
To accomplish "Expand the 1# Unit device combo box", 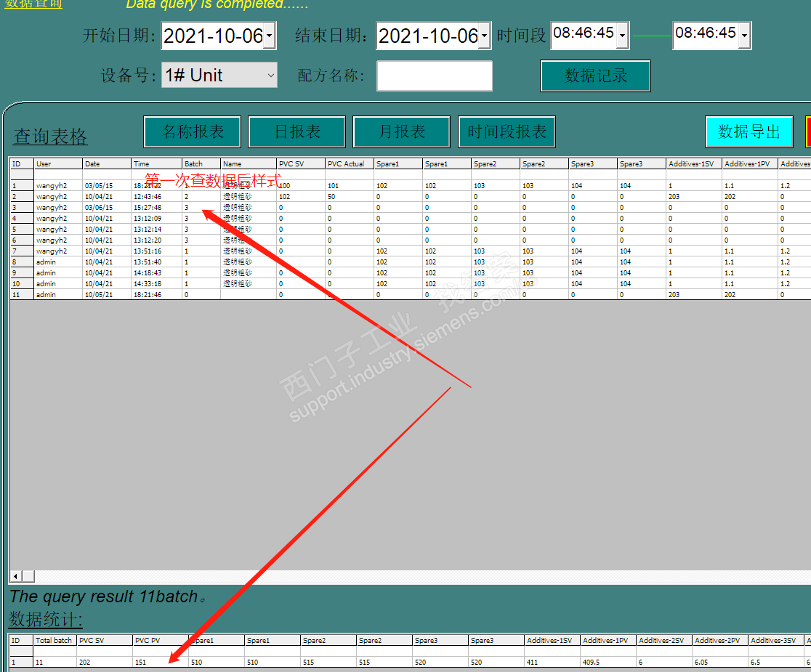I will point(270,76).
